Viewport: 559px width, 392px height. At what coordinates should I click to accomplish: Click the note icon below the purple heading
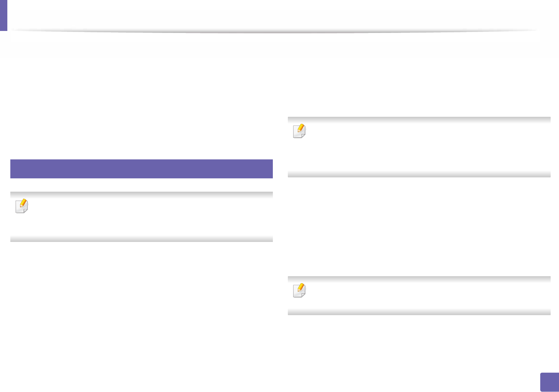(22, 206)
